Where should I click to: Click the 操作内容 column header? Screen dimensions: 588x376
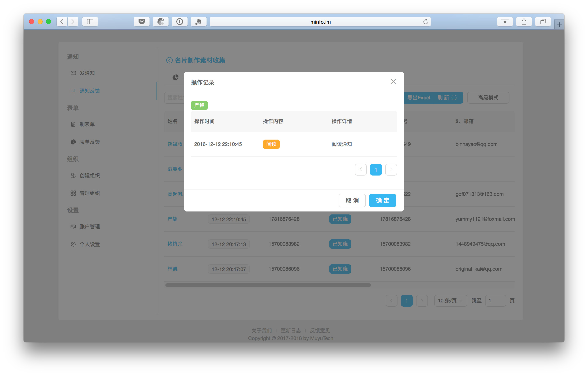tap(273, 121)
